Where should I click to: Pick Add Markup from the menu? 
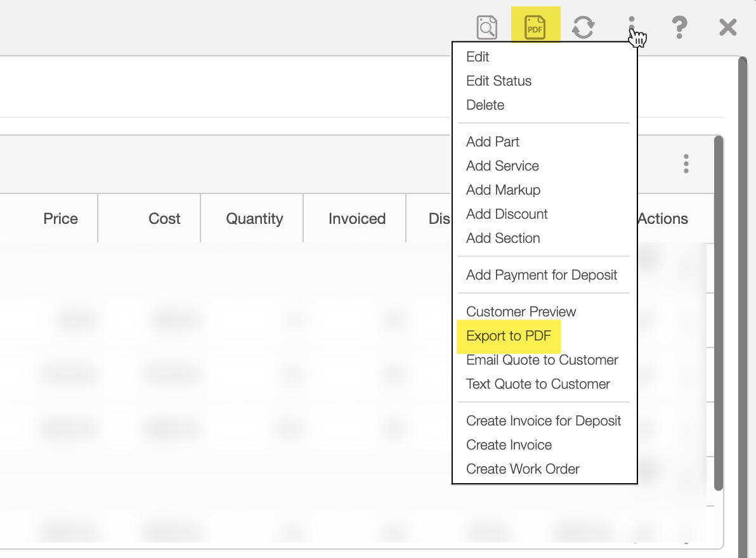point(503,190)
